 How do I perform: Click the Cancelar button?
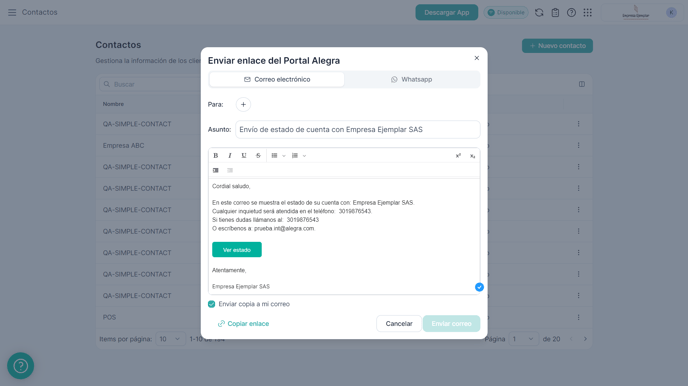pos(399,324)
